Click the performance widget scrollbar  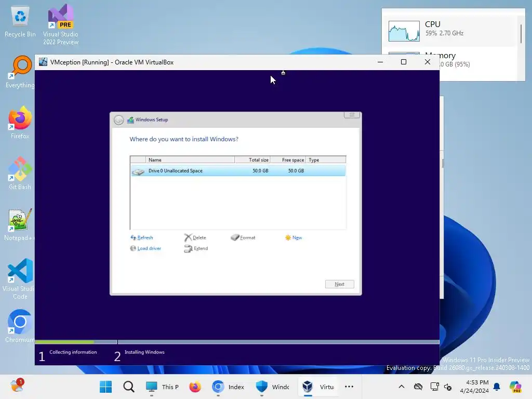tap(521, 34)
